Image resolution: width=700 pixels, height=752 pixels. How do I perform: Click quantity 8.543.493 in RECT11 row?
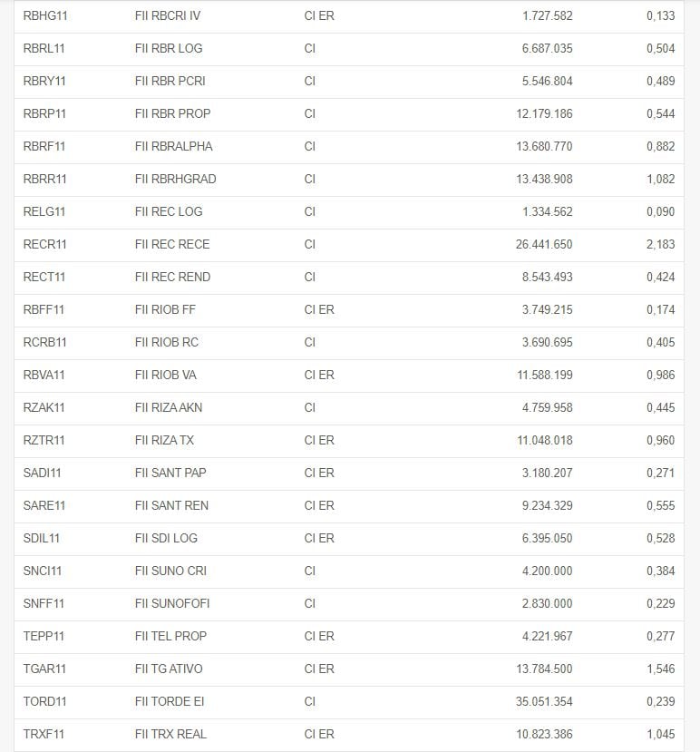pyautogui.click(x=547, y=277)
